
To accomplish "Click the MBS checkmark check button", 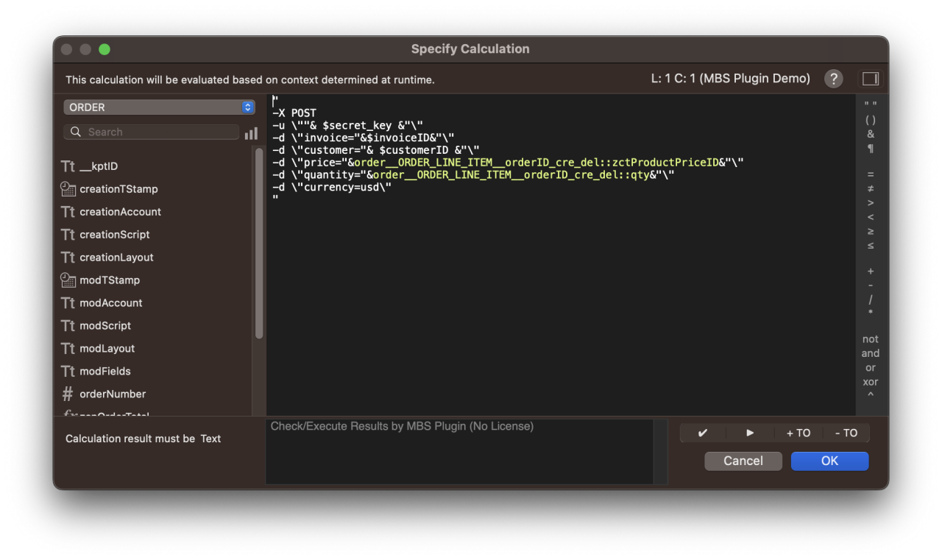I will tap(702, 433).
